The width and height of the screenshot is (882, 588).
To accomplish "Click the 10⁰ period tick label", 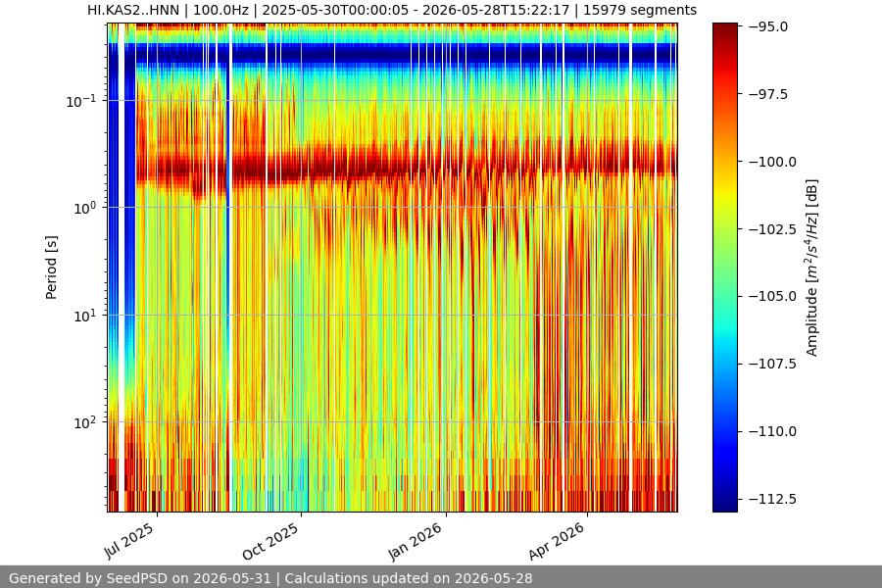I will 84,208.
